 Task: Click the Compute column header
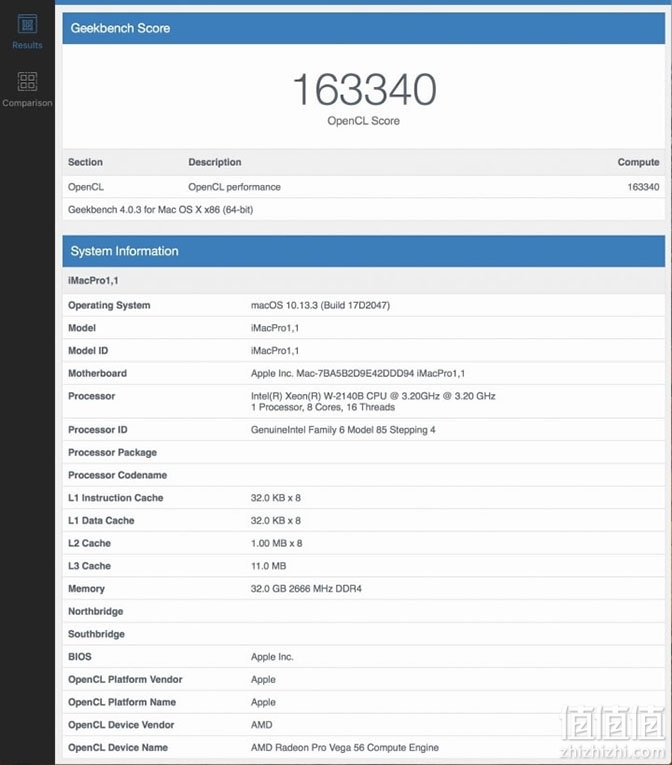(x=638, y=162)
